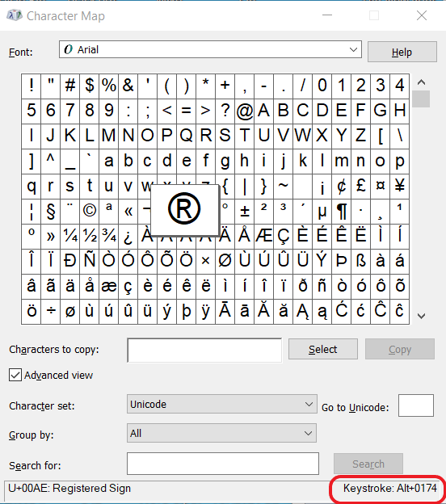The image size is (446, 504).
Task: Select the division ÷ character
Action: point(50,311)
